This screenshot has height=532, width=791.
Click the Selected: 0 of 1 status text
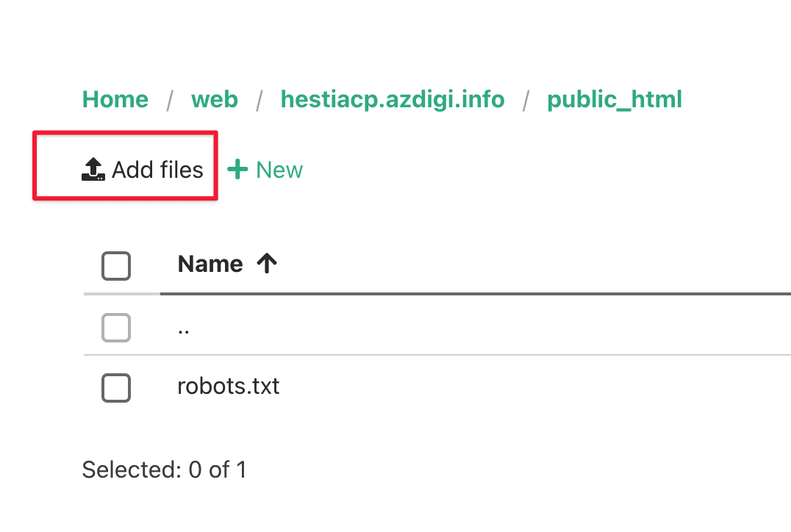pos(164,470)
